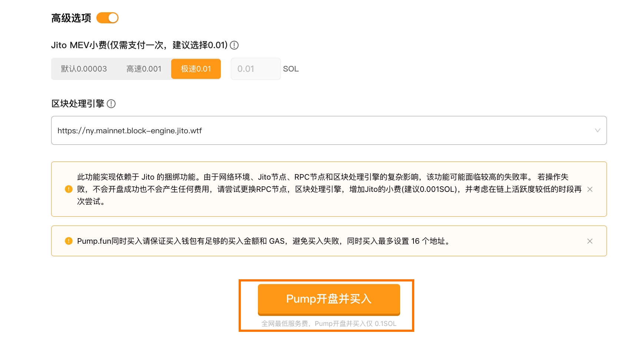
Task: Toggle the 高级选项 switch off
Action: (107, 18)
